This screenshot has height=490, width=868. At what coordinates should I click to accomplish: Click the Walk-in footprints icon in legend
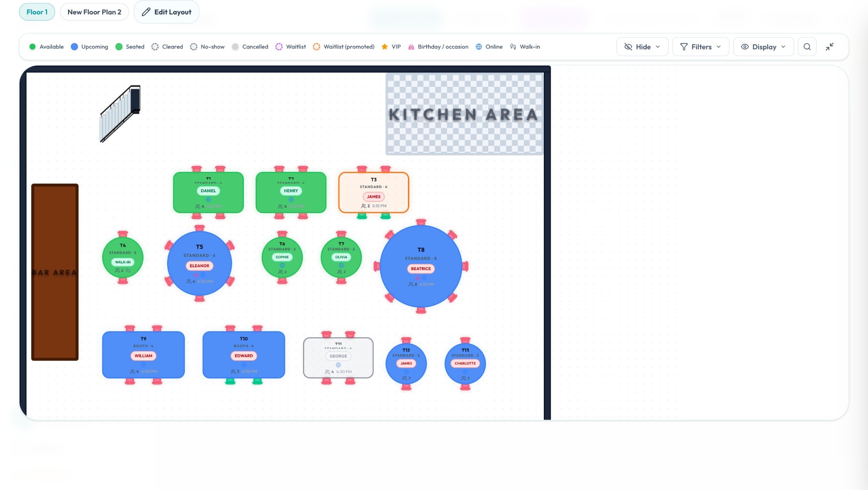513,46
